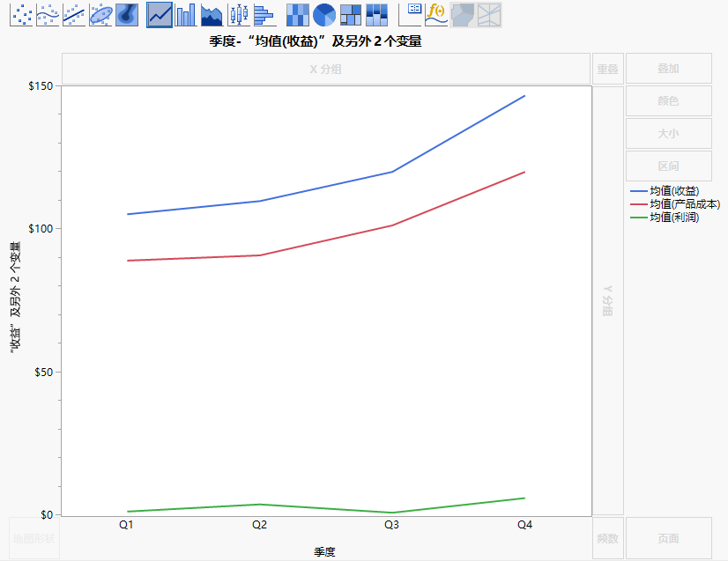Click the vertical Y-axis title
Image resolution: width=728 pixels, height=561 pixels.
[x=15, y=298]
